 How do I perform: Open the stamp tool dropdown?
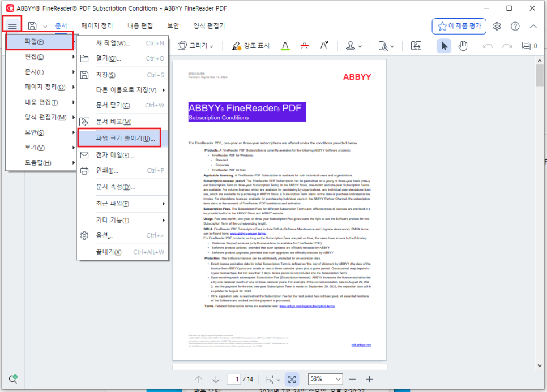353,46
